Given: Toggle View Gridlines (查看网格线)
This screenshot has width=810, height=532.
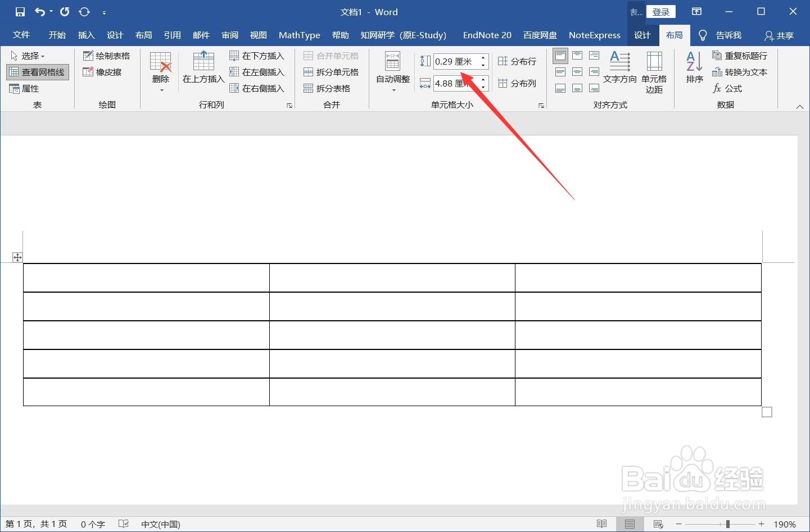Looking at the screenshot, I should [x=38, y=72].
